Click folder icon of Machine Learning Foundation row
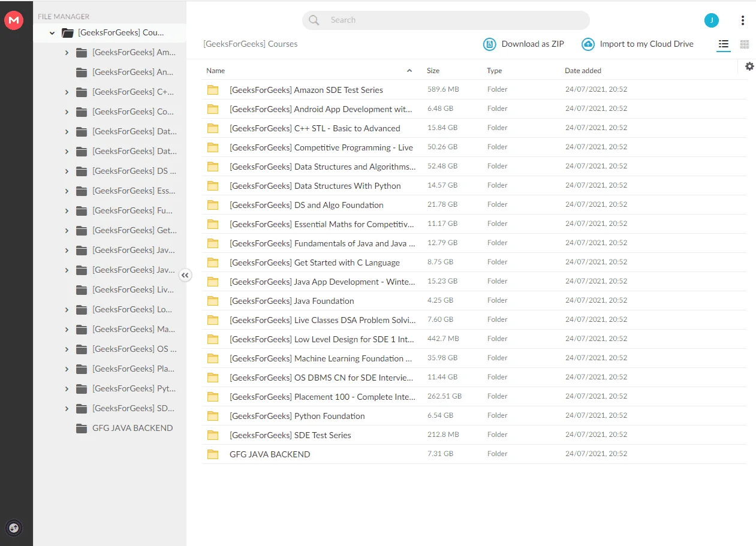756x546 pixels. tap(213, 358)
